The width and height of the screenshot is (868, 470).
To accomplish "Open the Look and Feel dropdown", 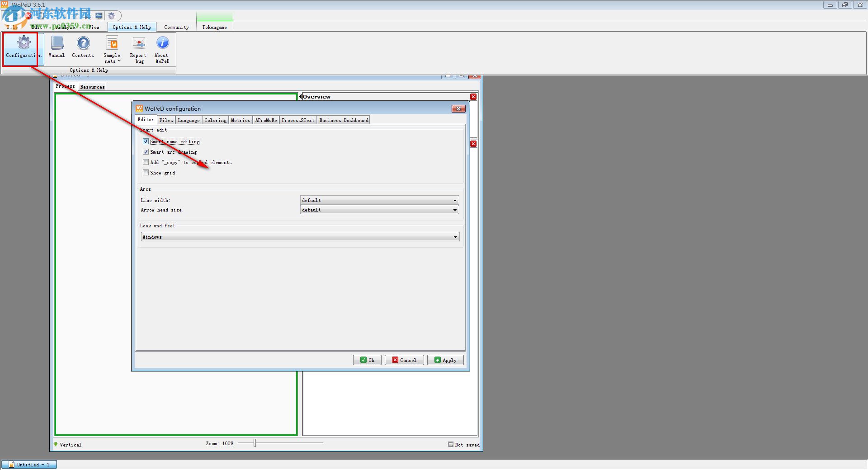I will click(300, 237).
